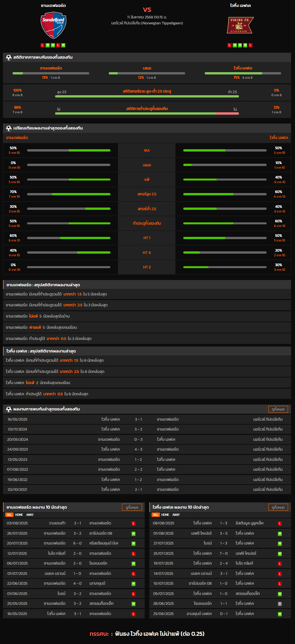Image resolution: width=295 pixels, height=644 pixels.
Task: Click W badge in 06/07/2025 Sandefjord 2-0 row
Action: pyautogui.click(x=133, y=564)
